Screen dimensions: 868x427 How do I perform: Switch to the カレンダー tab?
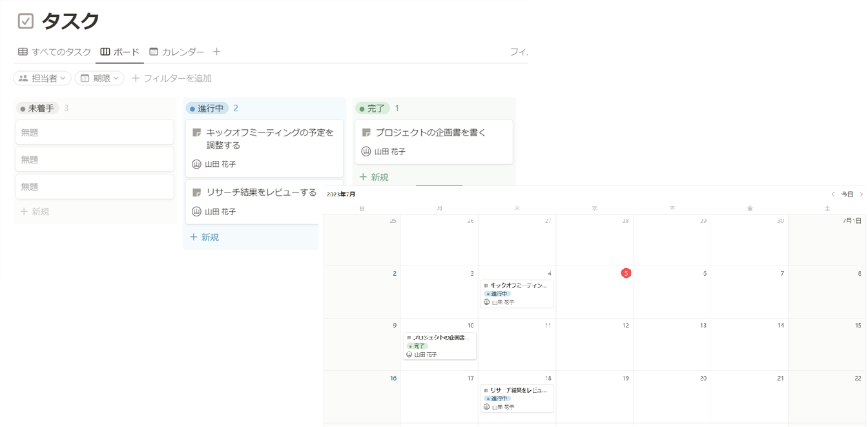click(x=176, y=52)
